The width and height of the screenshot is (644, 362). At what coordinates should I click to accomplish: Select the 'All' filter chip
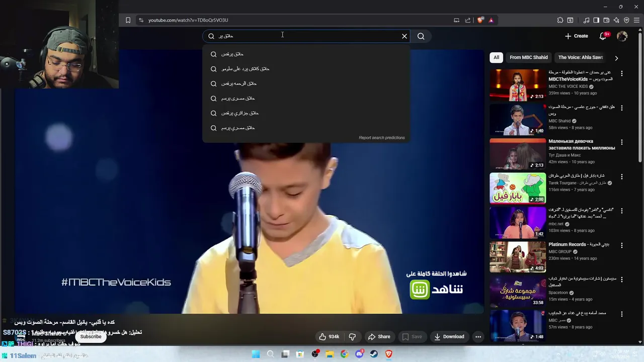click(x=496, y=57)
